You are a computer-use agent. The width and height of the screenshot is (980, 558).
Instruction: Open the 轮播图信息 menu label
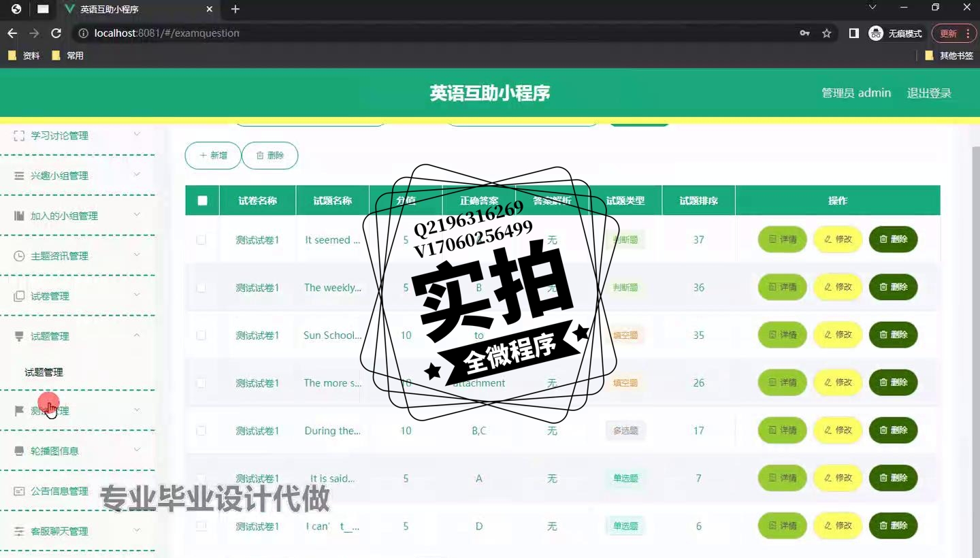pyautogui.click(x=54, y=450)
